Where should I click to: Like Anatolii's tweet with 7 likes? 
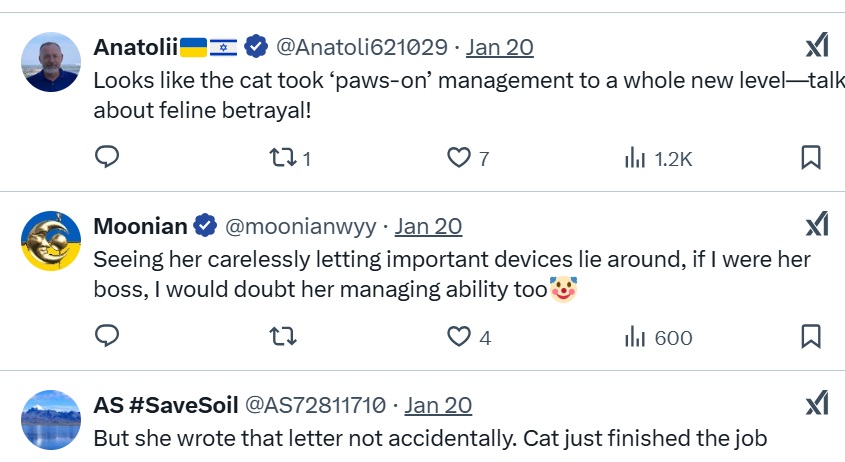pyautogui.click(x=468, y=158)
